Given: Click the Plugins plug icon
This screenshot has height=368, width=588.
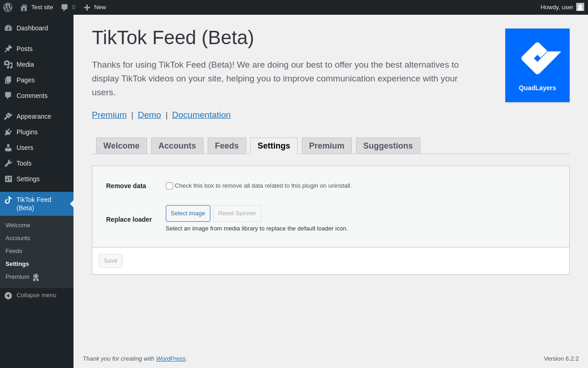Looking at the screenshot, I should click(x=8, y=132).
